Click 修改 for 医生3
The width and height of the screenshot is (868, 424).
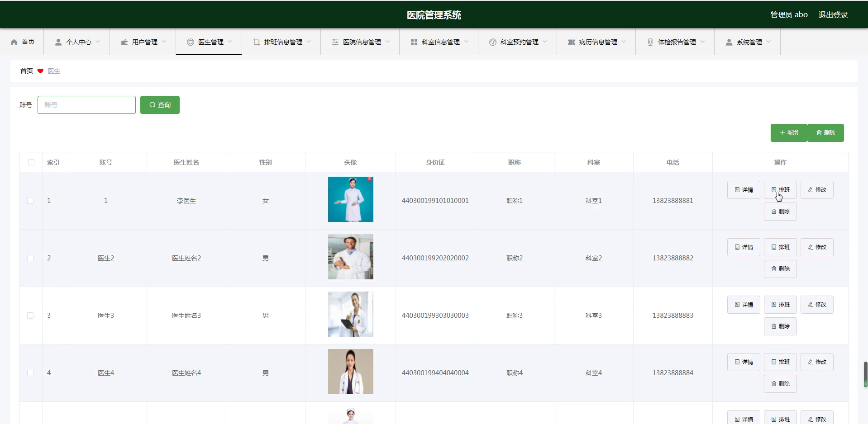817,305
